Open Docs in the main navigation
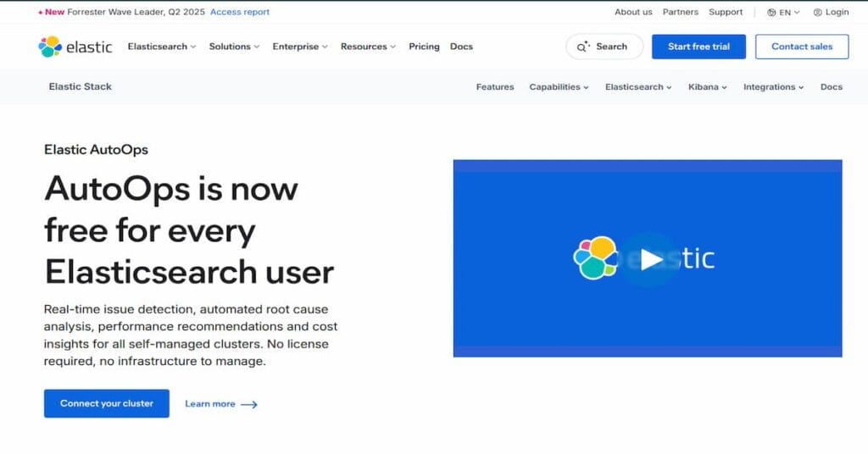This screenshot has width=868, height=454. 461,47
